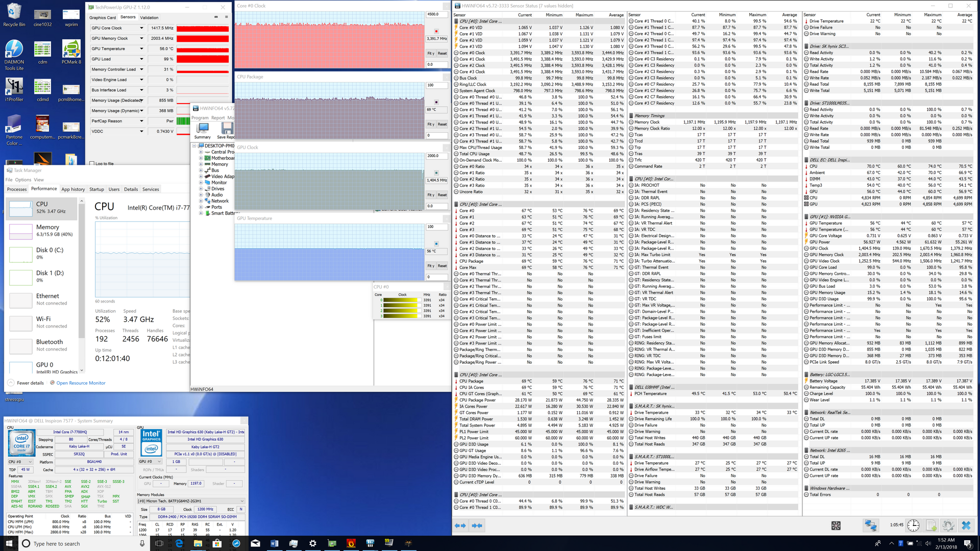Open Microsoft Edge from taskbar
The width and height of the screenshot is (980, 551).
(179, 543)
